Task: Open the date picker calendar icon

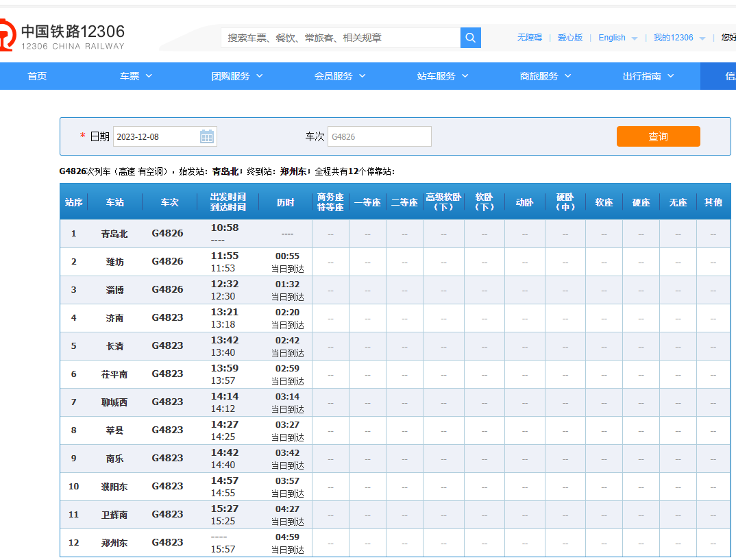Action: click(x=207, y=136)
